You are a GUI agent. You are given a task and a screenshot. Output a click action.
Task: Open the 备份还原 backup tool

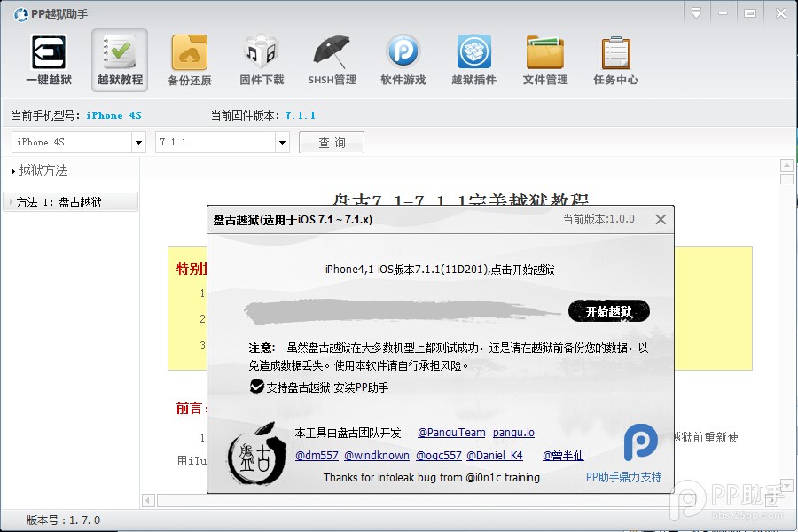190,59
